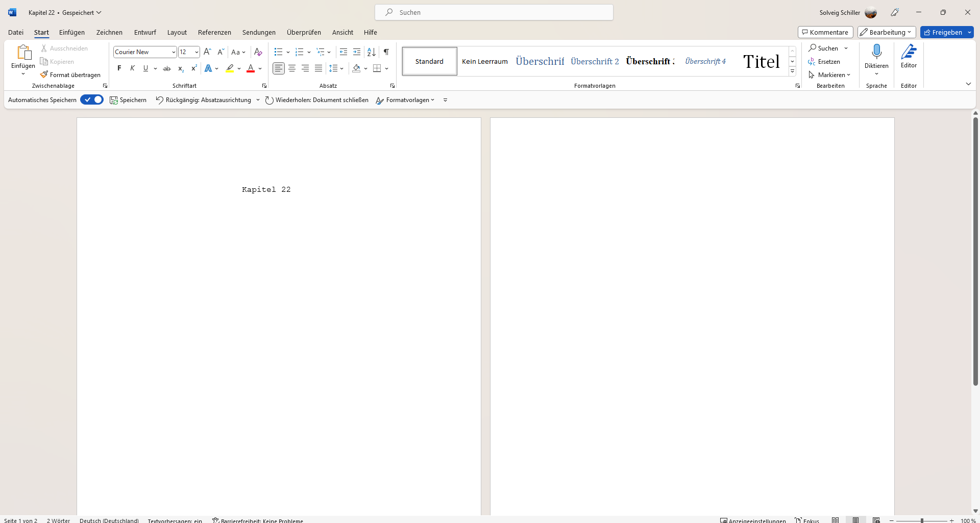Screen dimensions: 980x523
Task: Increase font size with the grow icon
Action: tap(207, 52)
